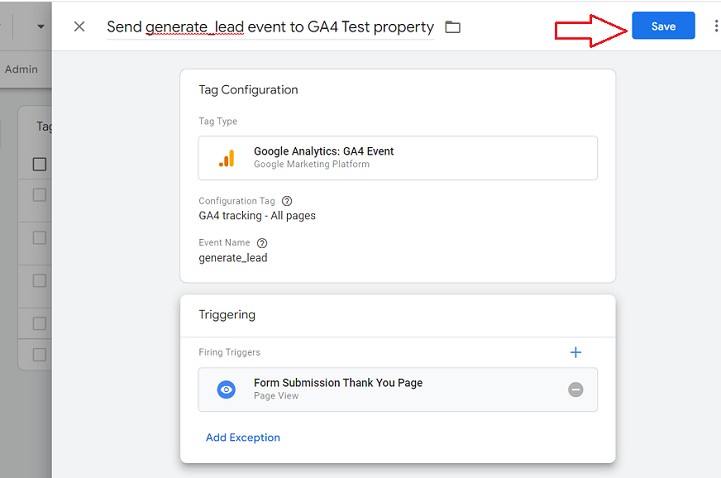Open the Form Submission Thank You Page trigger

338,383
